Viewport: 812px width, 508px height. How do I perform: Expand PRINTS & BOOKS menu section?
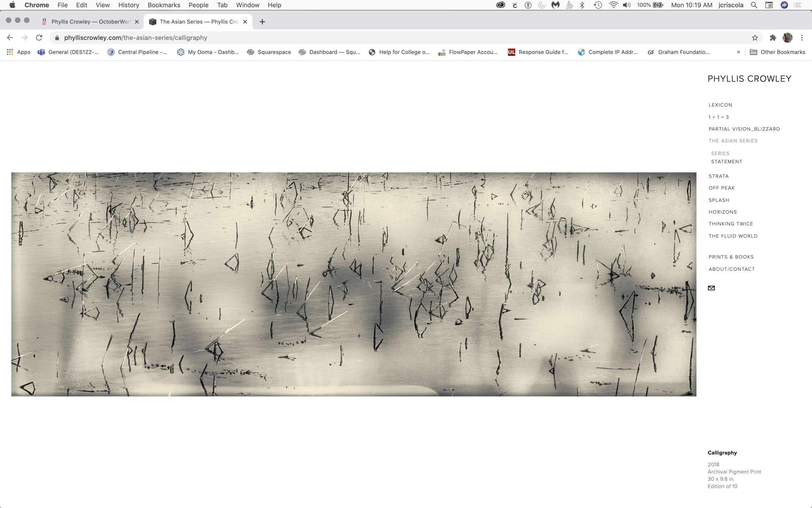click(x=731, y=256)
